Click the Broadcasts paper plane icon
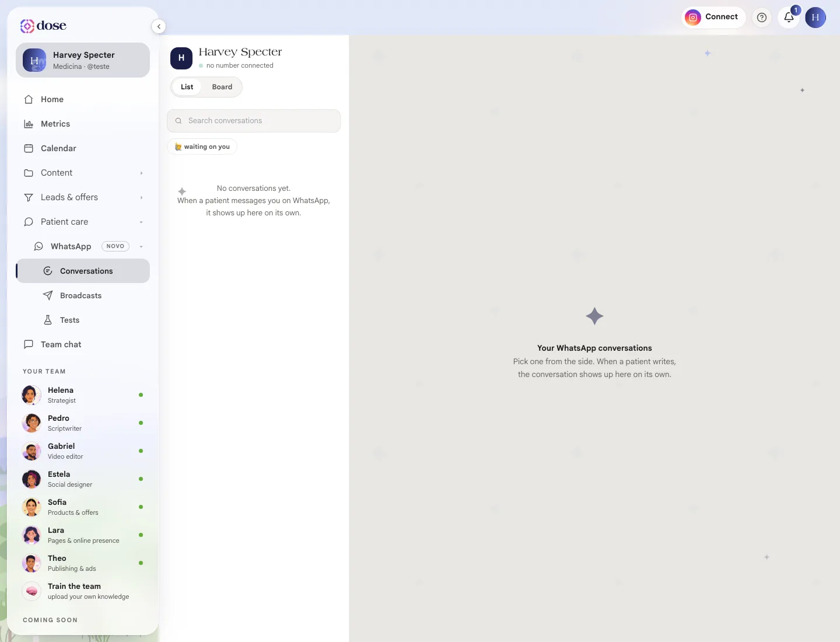 48,295
